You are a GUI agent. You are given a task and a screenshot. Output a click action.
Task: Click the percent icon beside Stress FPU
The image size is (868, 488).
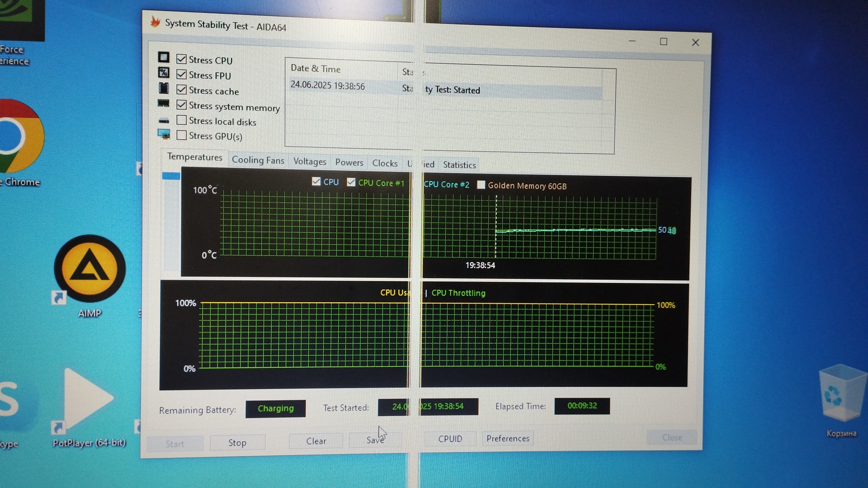pyautogui.click(x=164, y=73)
